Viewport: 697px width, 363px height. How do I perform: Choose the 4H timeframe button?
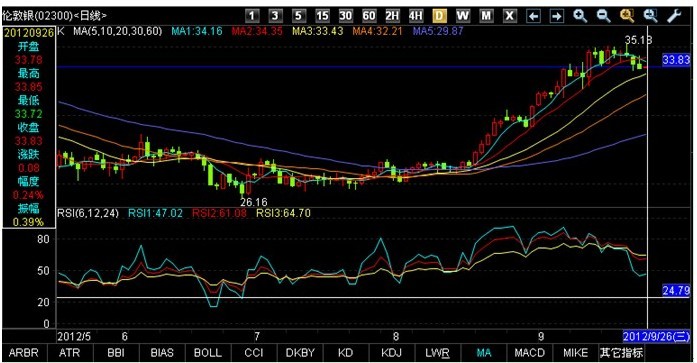pos(416,16)
